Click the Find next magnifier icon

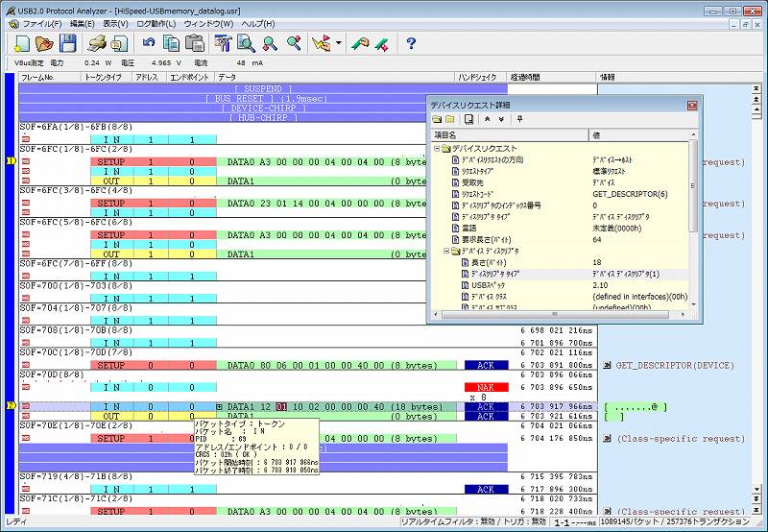click(270, 43)
